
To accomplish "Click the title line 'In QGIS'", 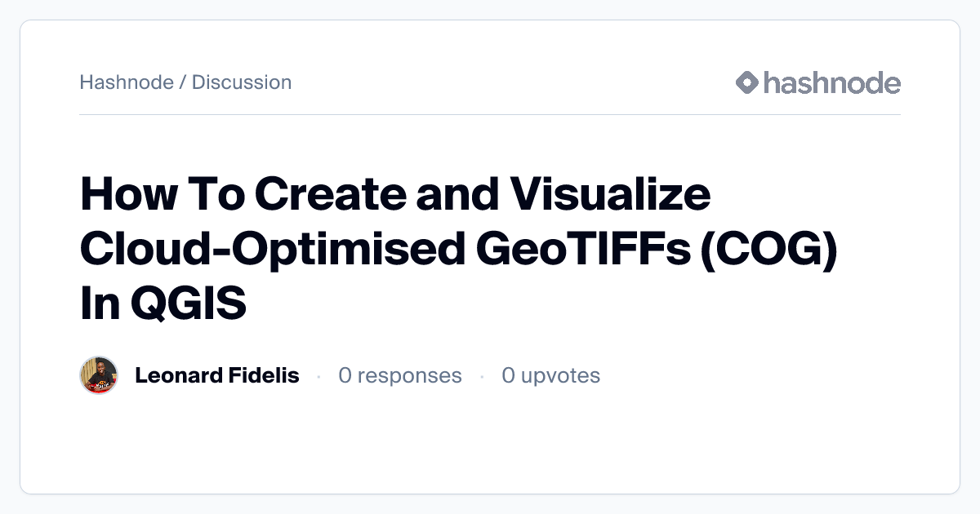I will coord(163,304).
